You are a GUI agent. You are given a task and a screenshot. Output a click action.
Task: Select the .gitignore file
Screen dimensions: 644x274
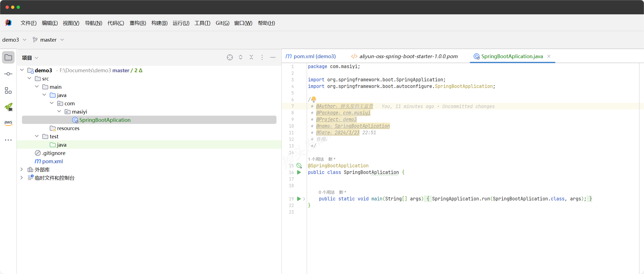[x=50, y=153]
